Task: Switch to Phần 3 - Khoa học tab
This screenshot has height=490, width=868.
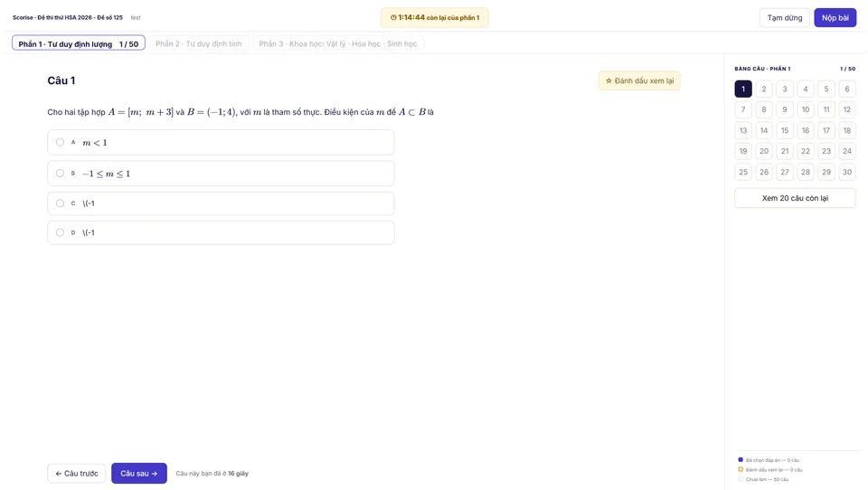Action: [337, 43]
